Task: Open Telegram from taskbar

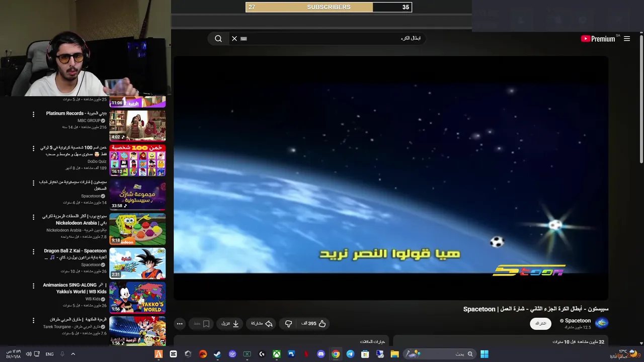Action: click(x=351, y=354)
